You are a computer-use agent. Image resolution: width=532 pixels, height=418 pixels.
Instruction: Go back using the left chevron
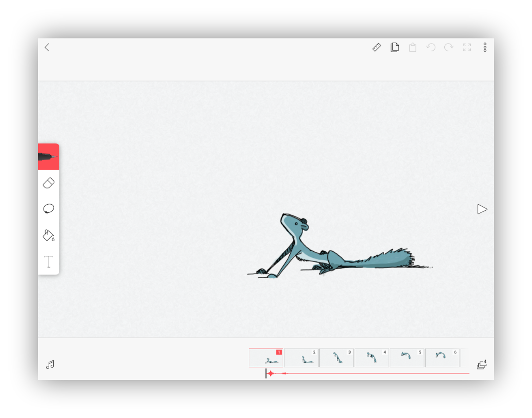click(x=47, y=47)
